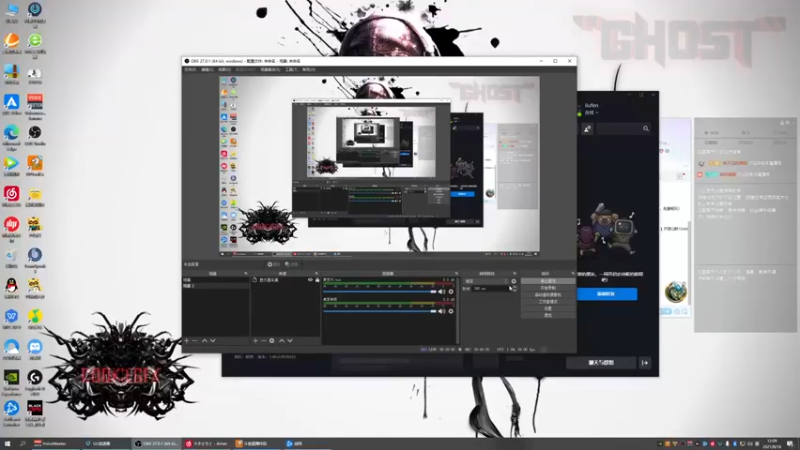
Task: Open the Help menu in OBS
Action: tap(309, 69)
